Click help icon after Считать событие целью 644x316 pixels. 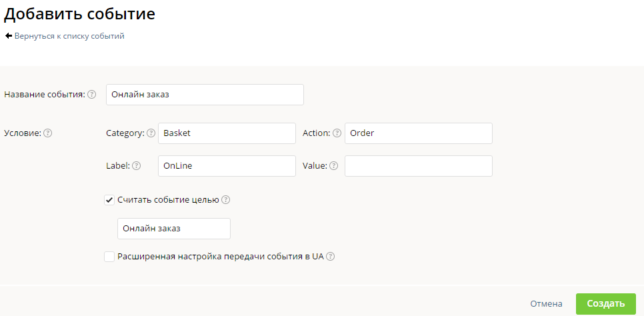click(226, 199)
